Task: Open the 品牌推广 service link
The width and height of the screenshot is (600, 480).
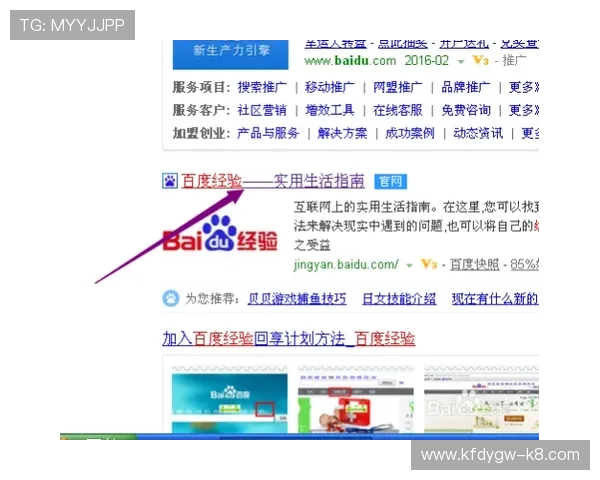Action: (x=466, y=87)
